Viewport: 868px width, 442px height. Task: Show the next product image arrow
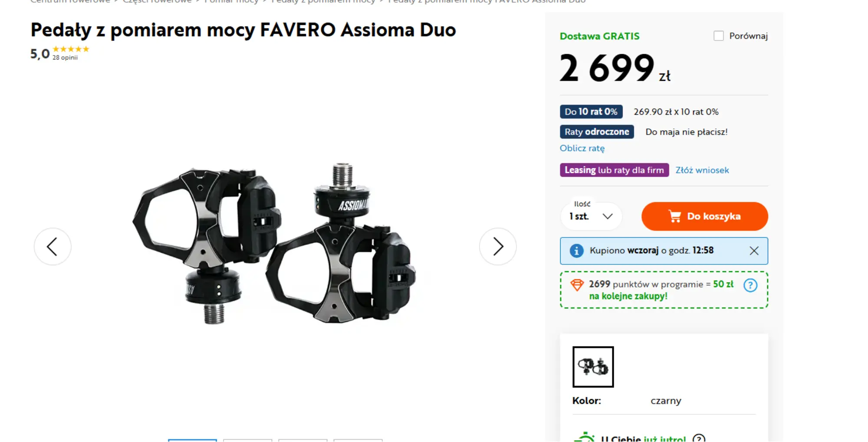(x=498, y=247)
